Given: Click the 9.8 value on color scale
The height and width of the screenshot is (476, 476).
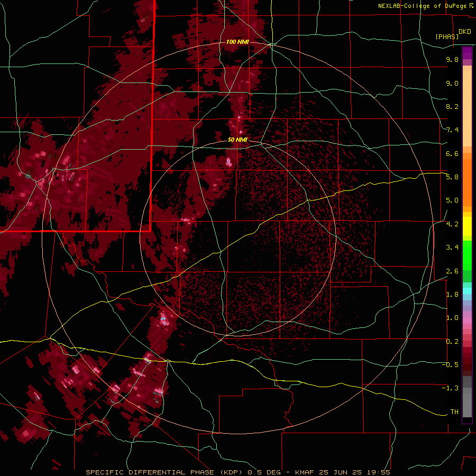Looking at the screenshot, I should click(x=452, y=59).
